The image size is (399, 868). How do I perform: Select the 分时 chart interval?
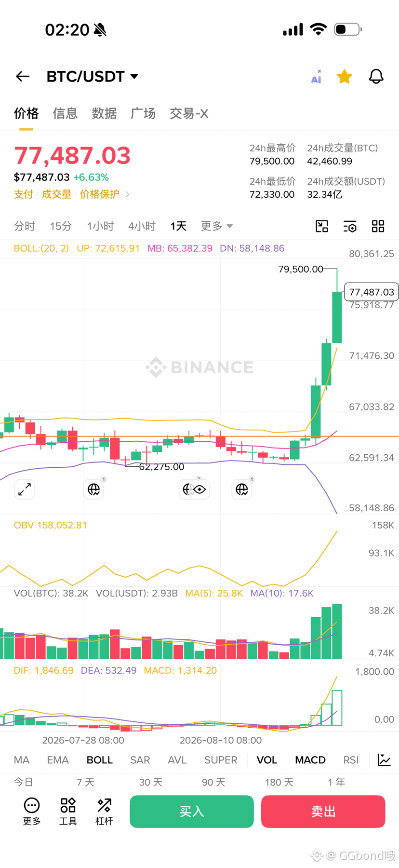[25, 226]
